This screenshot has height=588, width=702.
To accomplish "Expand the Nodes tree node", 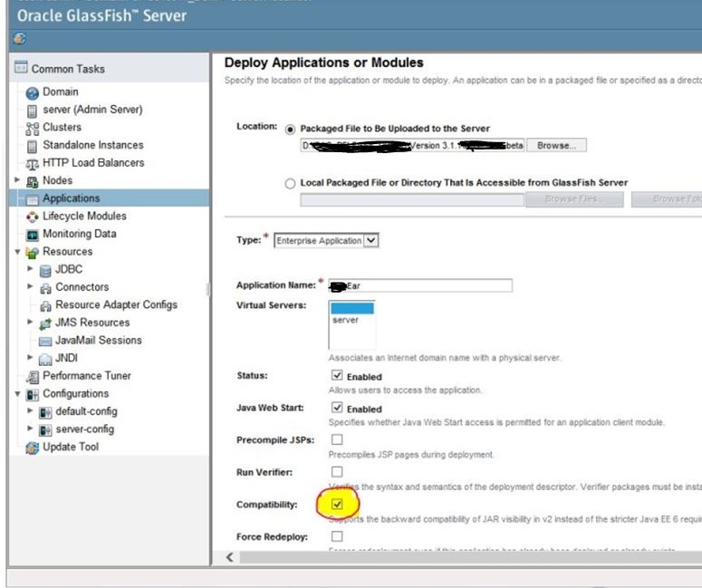I will click(x=17, y=180).
